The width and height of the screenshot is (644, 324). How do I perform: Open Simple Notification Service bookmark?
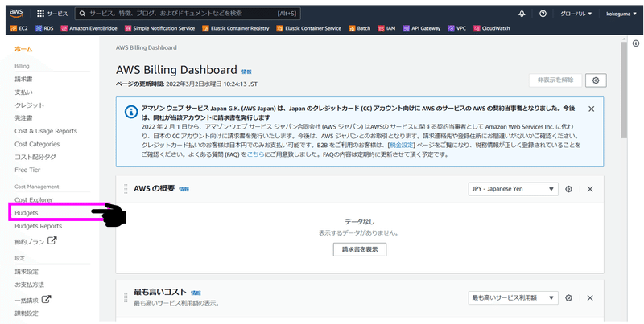pyautogui.click(x=159, y=28)
